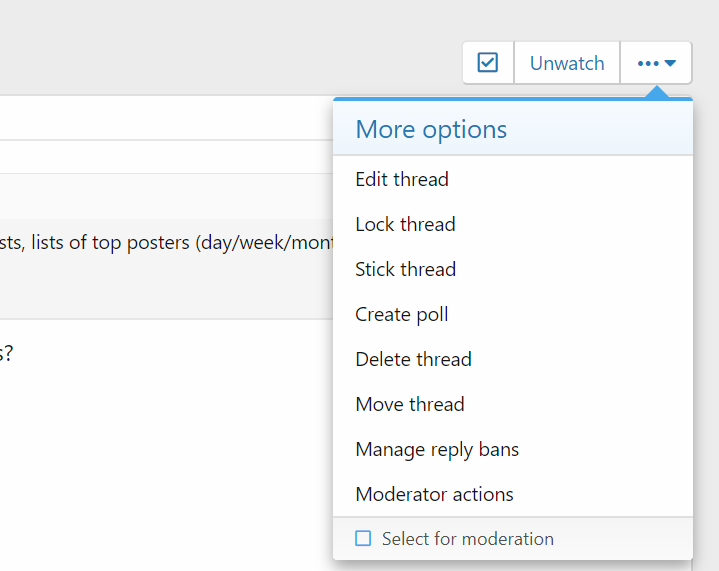The width and height of the screenshot is (719, 571).
Task: Click the word 'thread' in Edit thread
Action: (422, 180)
